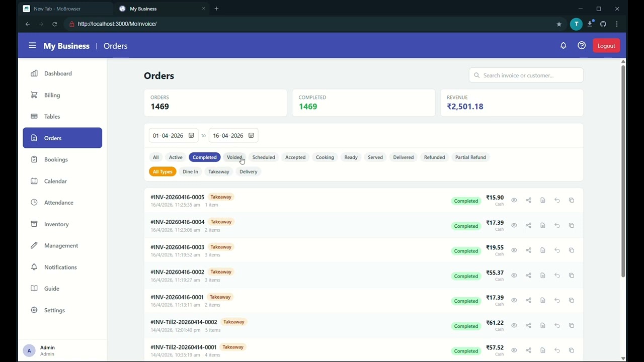
Task: View order INV-20260416-0004 eye icon
Action: (x=514, y=225)
